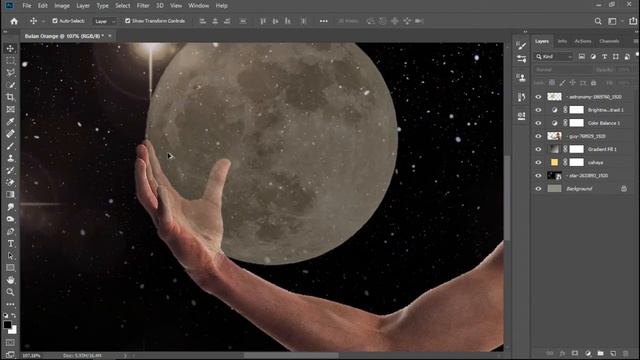This screenshot has height=360, width=640.
Task: Click the new adjustment layer icon
Action: tap(588, 353)
